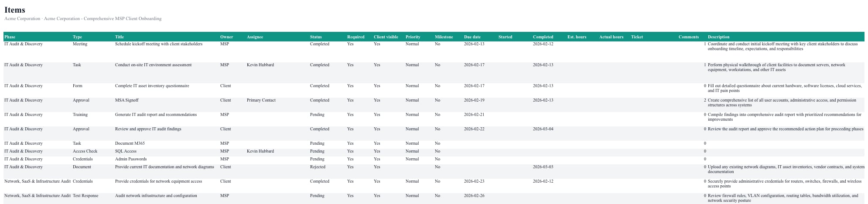
Task: Click the completed date 2026-03-03
Action: 543,167
